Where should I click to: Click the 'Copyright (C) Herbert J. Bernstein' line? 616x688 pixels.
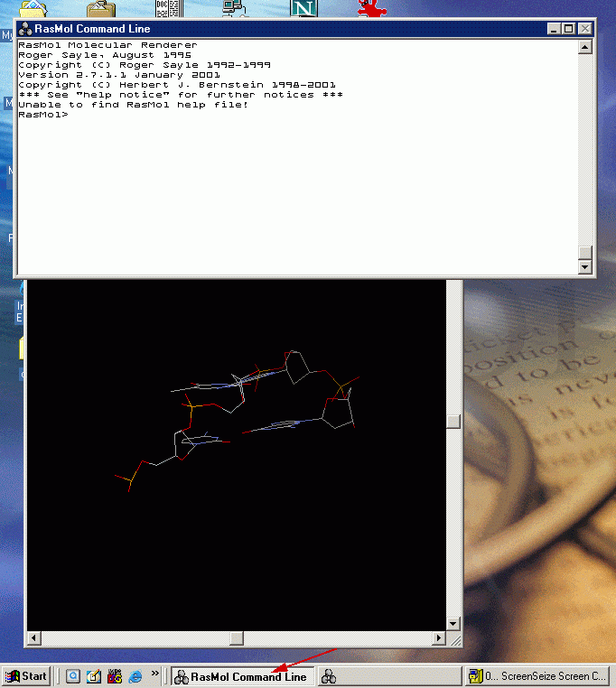(177, 85)
